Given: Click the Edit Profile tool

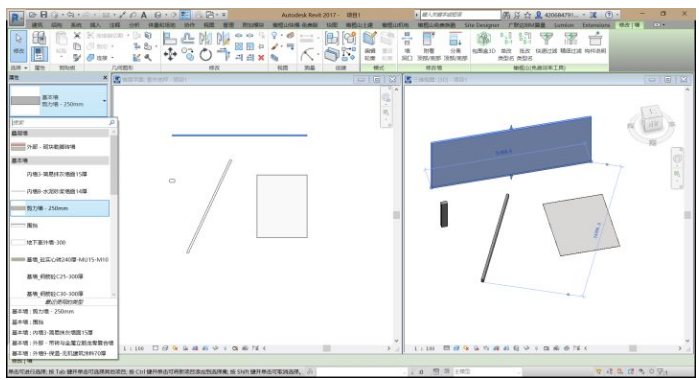Looking at the screenshot, I should (x=370, y=46).
